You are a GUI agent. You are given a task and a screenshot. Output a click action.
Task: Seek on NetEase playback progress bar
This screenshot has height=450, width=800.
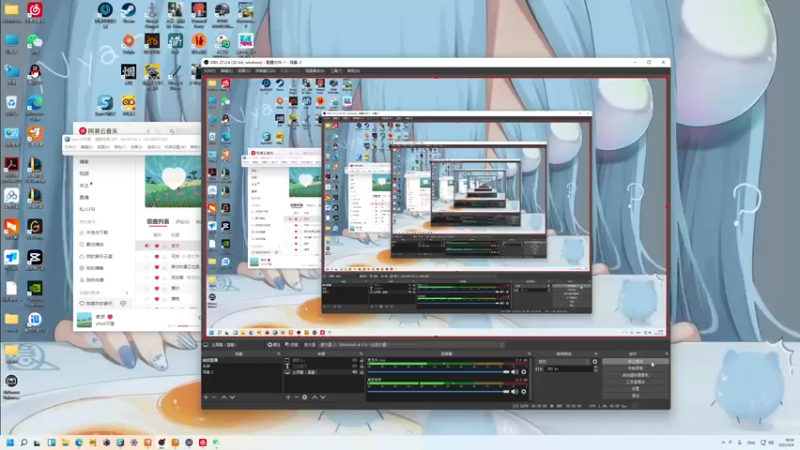click(x=189, y=326)
